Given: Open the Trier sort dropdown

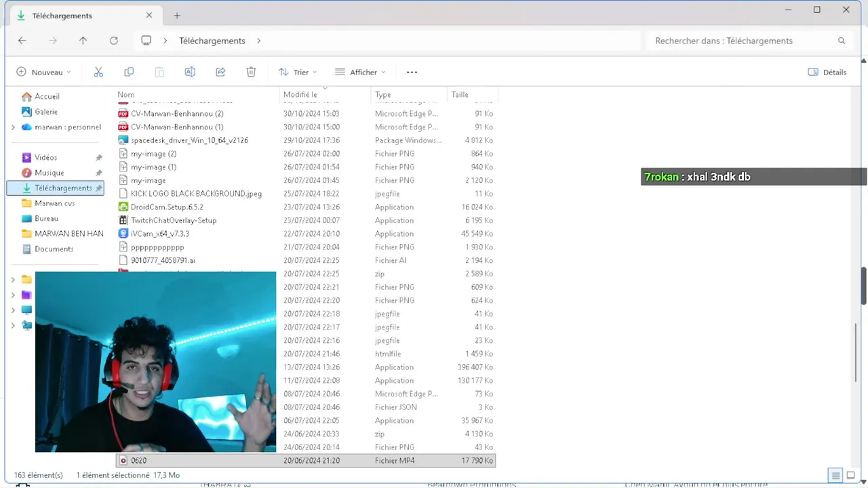Looking at the screenshot, I should point(297,72).
